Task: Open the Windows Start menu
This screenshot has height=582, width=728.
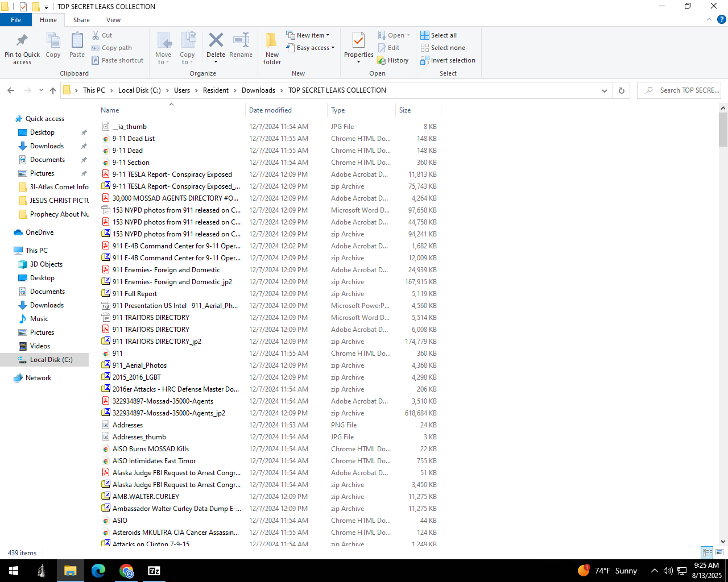Action: pyautogui.click(x=14, y=571)
